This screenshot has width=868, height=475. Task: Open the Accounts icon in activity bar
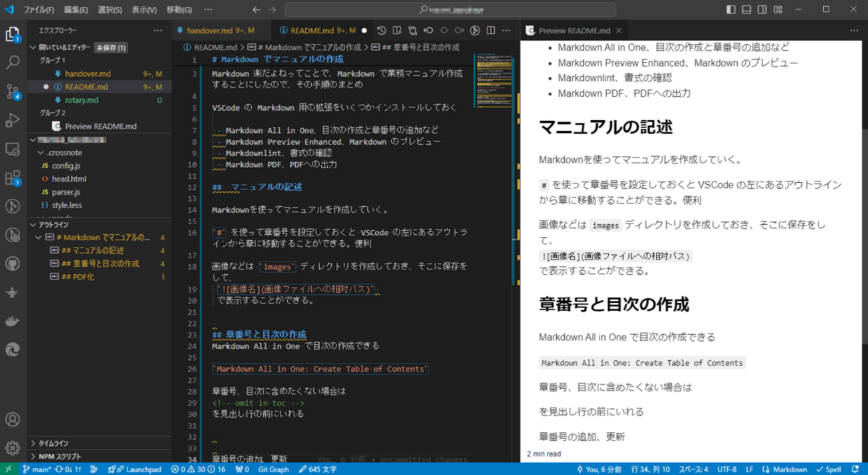13,420
